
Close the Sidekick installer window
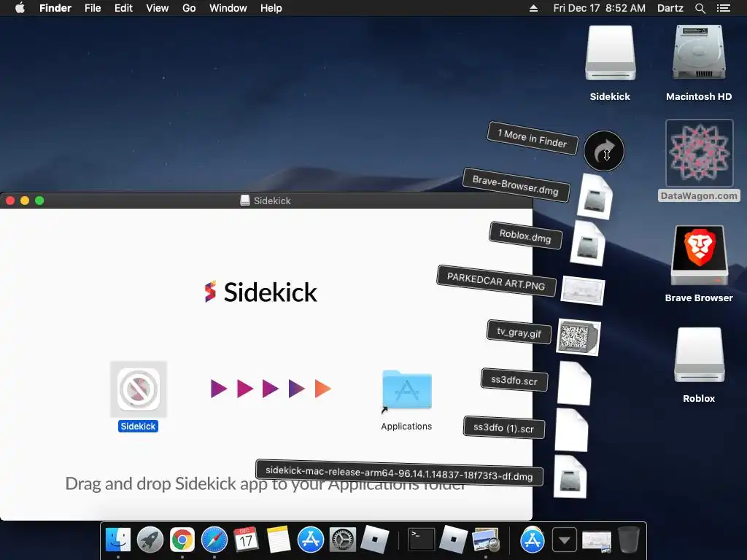coord(10,201)
